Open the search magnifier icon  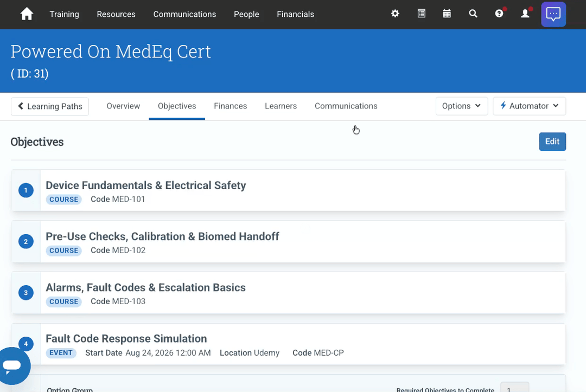473,14
